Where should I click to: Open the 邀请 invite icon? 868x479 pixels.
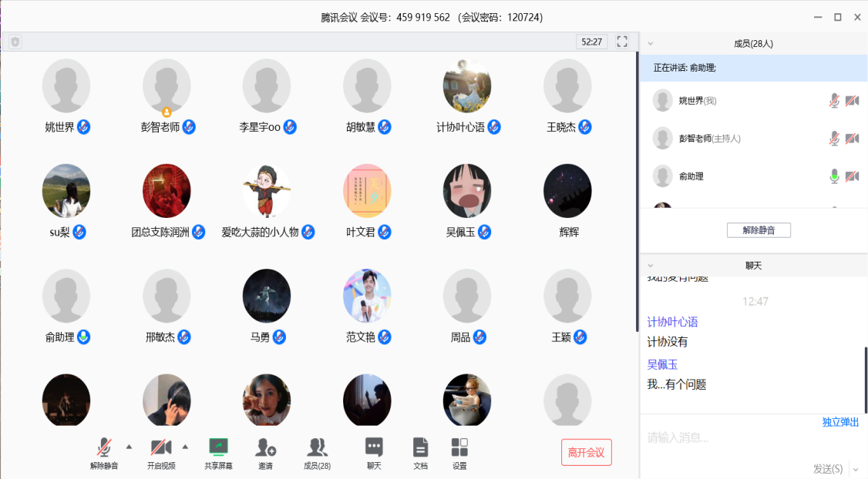(x=265, y=447)
